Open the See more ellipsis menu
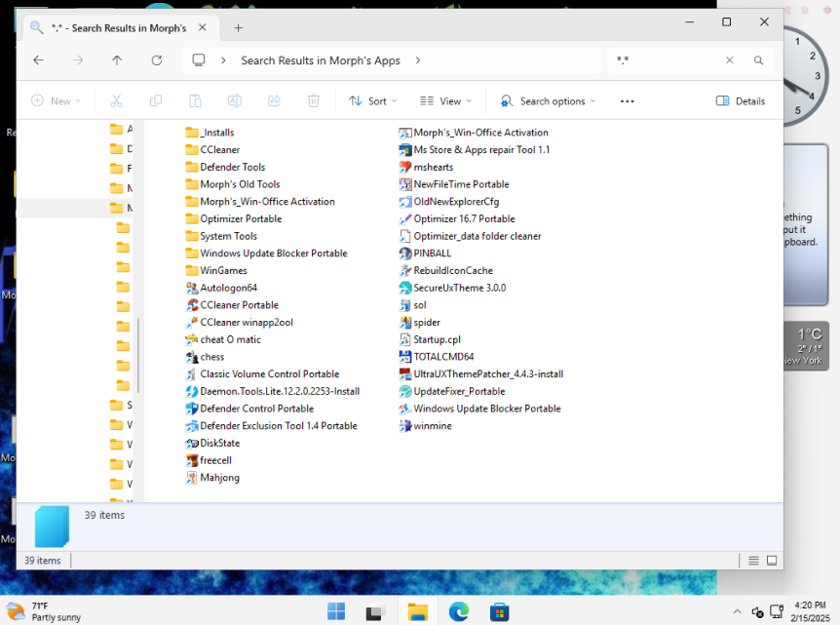Image resolution: width=840 pixels, height=625 pixels. click(628, 100)
